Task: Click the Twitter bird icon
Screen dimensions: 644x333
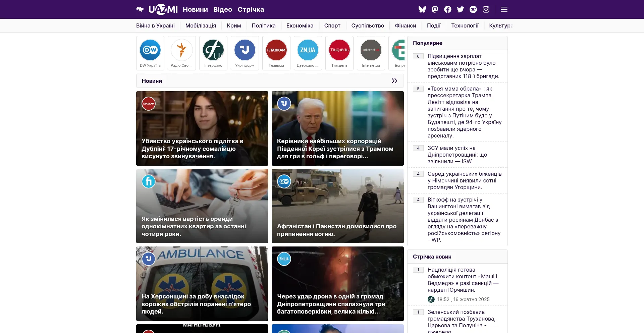Action: click(x=461, y=9)
